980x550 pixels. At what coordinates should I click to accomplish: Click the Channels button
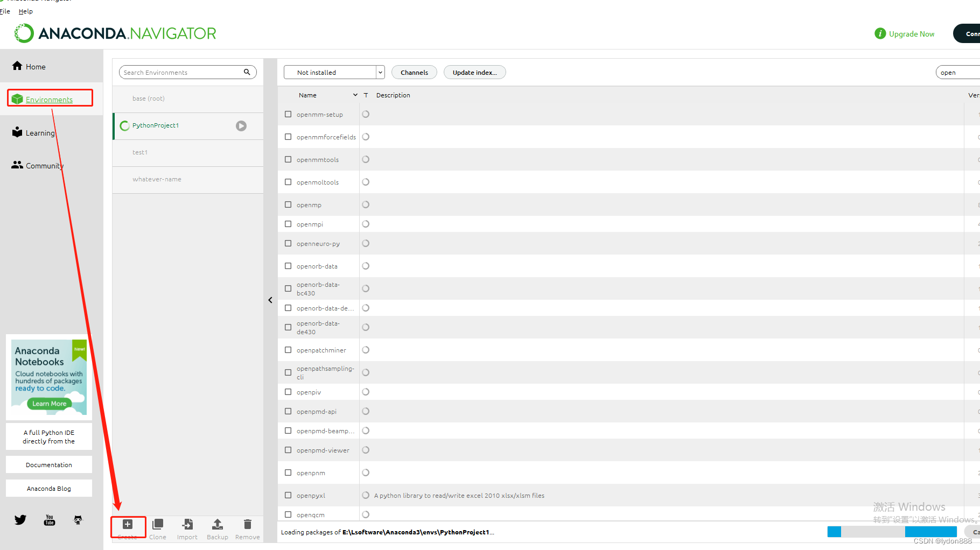click(x=414, y=72)
